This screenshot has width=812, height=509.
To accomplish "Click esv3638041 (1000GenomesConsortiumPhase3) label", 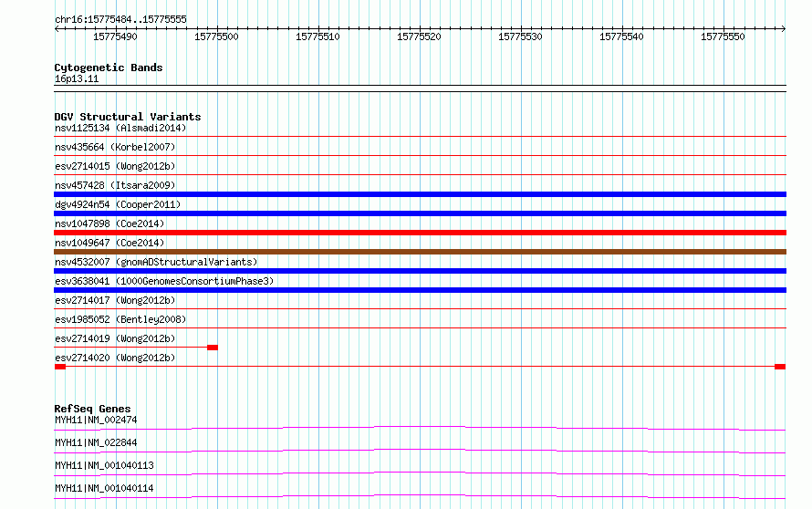I will point(164,281).
